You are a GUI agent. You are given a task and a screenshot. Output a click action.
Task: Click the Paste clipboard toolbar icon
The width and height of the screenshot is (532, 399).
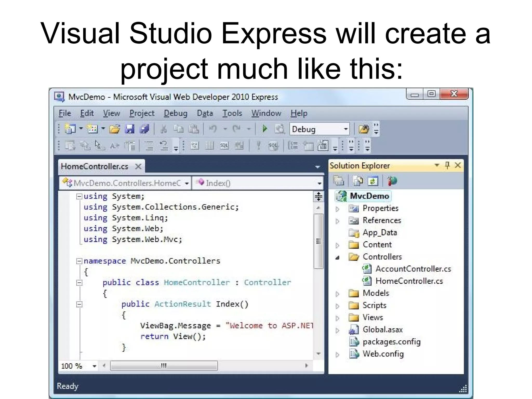coord(194,129)
